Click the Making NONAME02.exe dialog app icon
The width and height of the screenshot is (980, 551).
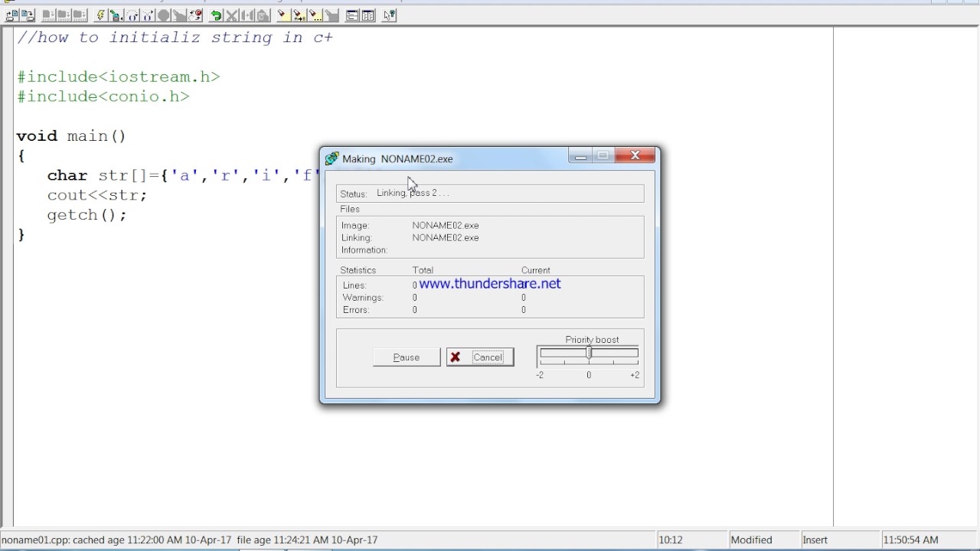[332, 158]
